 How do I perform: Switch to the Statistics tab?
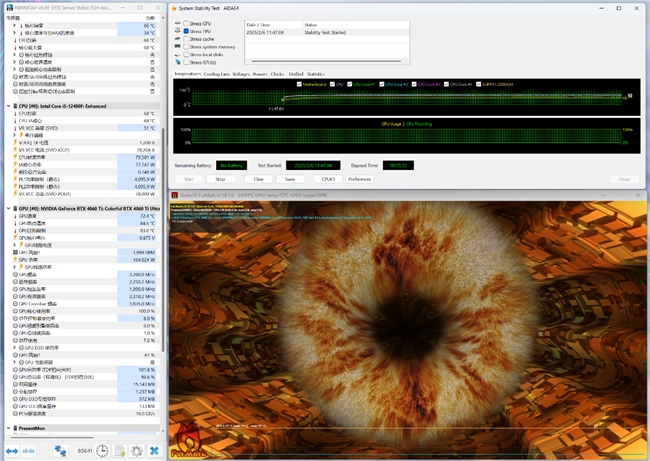coord(316,74)
